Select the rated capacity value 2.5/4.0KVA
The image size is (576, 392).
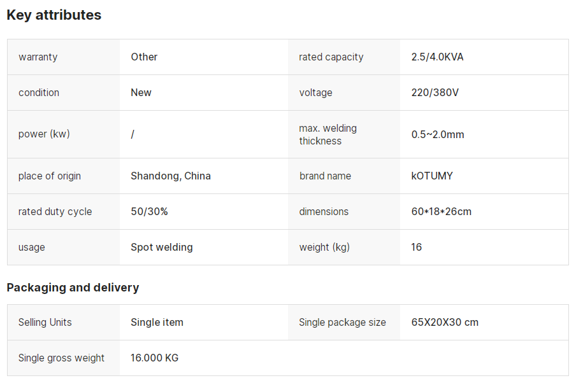[437, 57]
